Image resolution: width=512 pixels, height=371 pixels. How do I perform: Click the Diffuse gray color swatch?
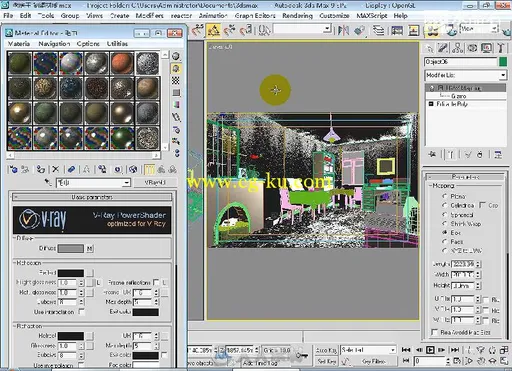tap(71, 248)
